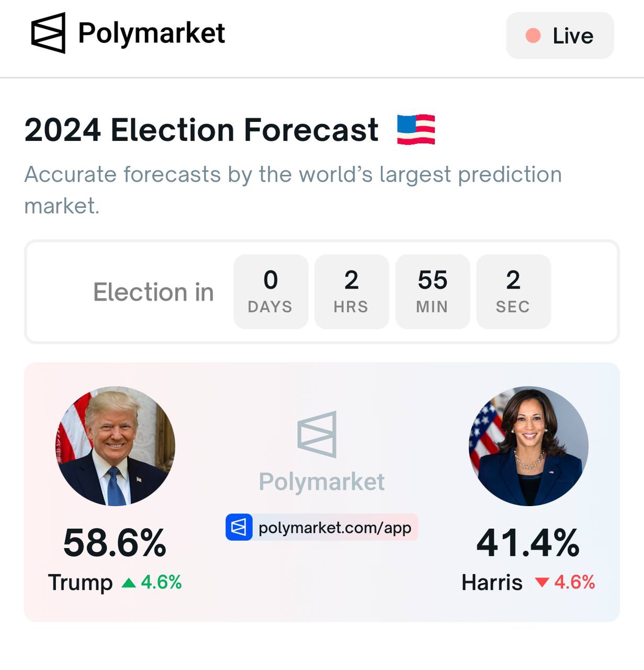Click the blue Polymarket app icon
Image resolution: width=644 pixels, height=670 pixels.
pos(239,527)
